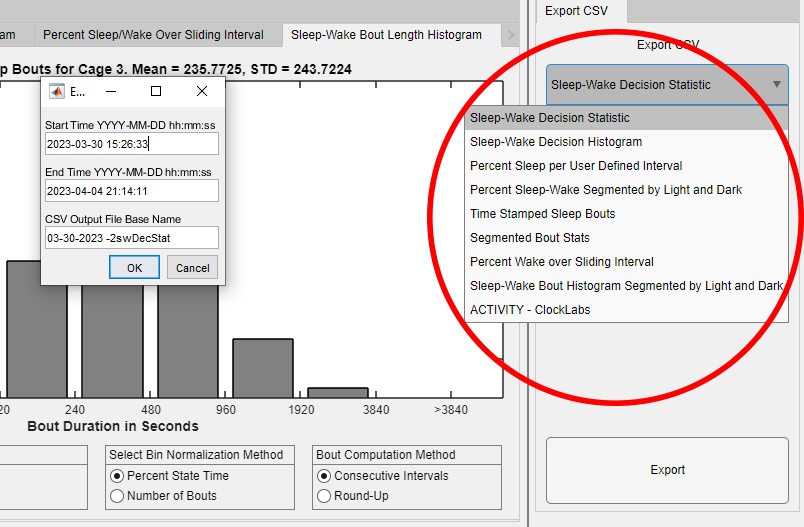Click the Cancel button
Viewport: 804px width, 527px height.
tap(193, 268)
